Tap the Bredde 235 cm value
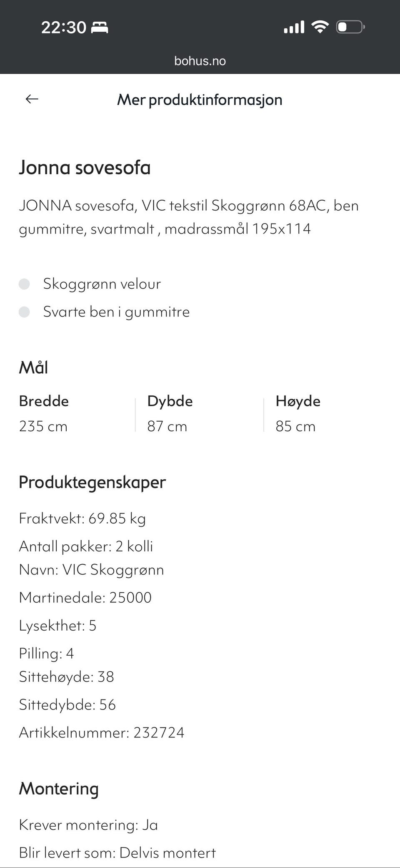Viewport: 400px width, 868px height. (43, 426)
